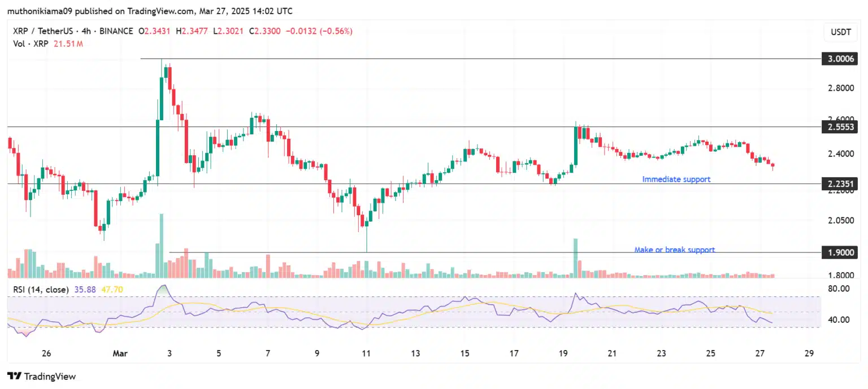868x389 pixels.
Task: Click the 2.2351 support price label
Action: (x=839, y=183)
